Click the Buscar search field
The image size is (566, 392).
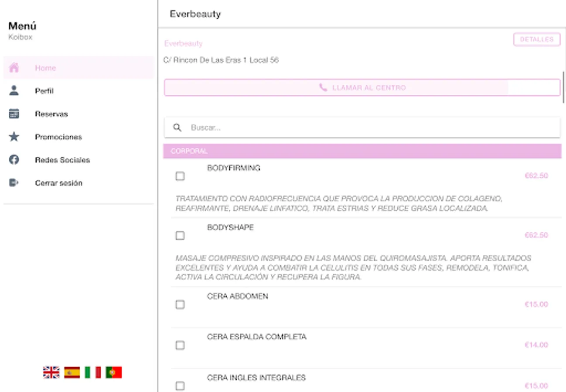pos(371,128)
